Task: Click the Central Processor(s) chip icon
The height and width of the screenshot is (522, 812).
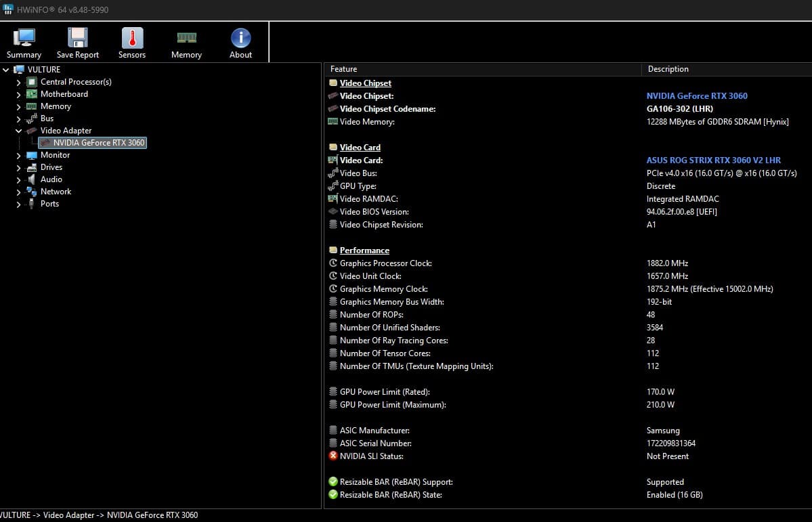Action: click(32, 82)
